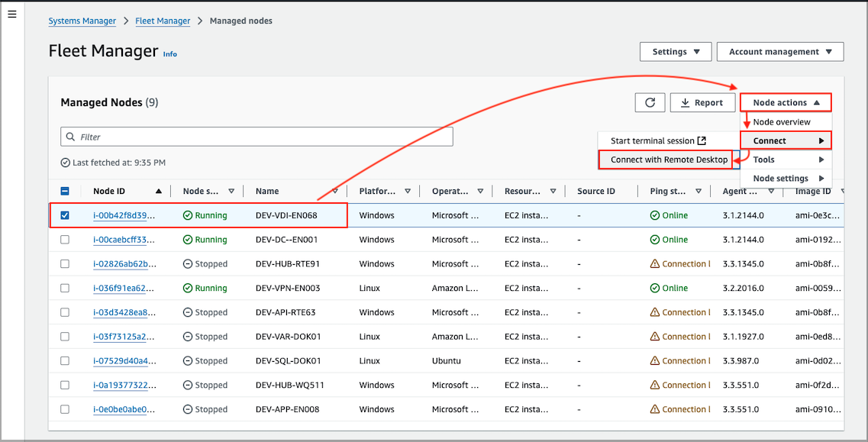Choose Connect with Remote Desktop

coord(669,160)
